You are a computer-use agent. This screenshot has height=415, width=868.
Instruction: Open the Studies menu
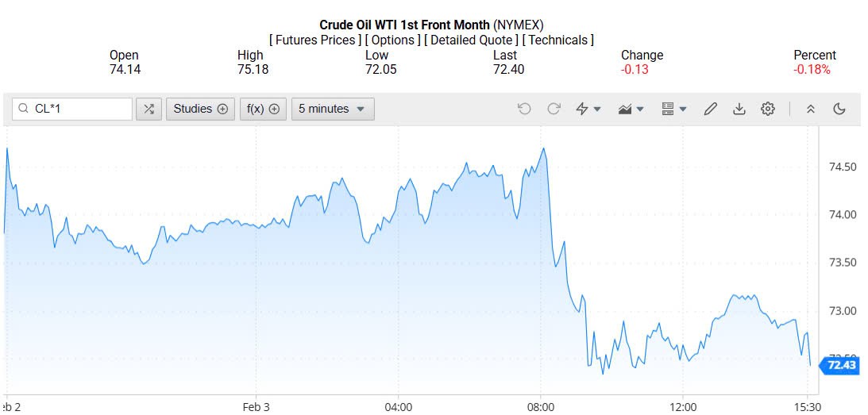pyautogui.click(x=200, y=109)
